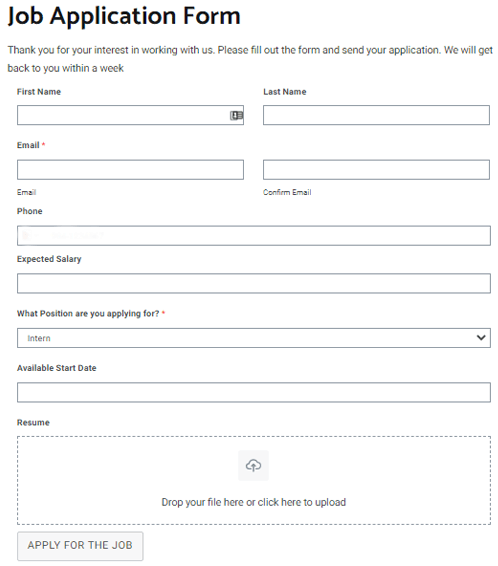Viewport: 498px width, 566px height.
Task: Expand the position dropdown chevron arrow
Action: point(481,338)
